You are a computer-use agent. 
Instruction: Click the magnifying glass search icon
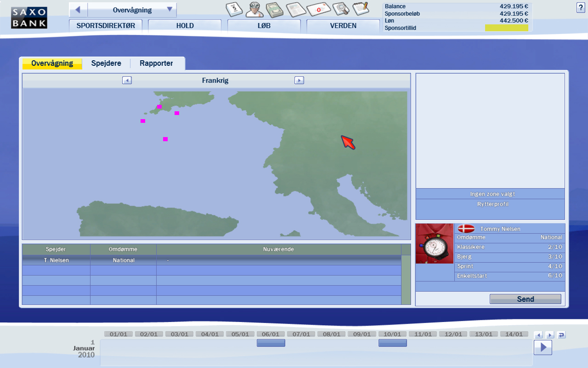(x=341, y=9)
